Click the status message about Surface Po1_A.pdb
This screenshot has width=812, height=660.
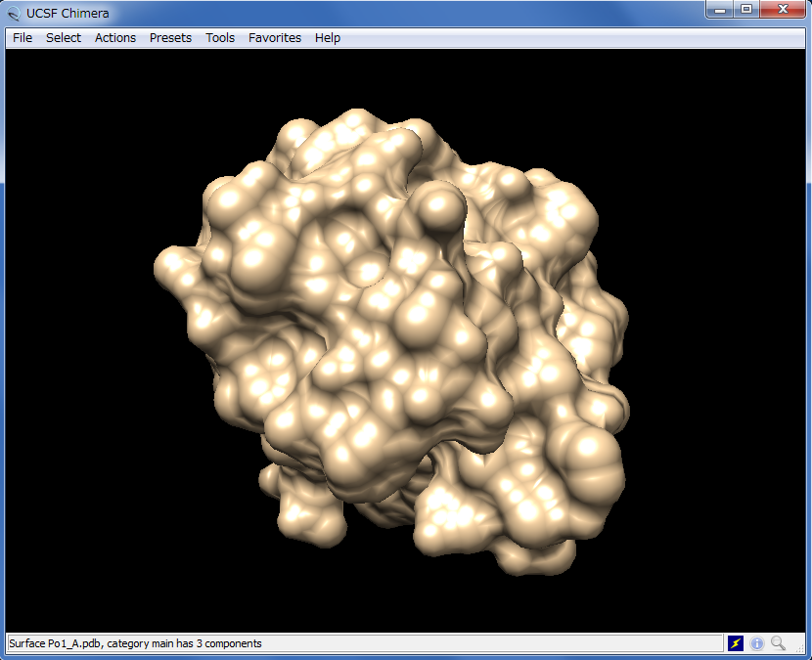(x=135, y=643)
